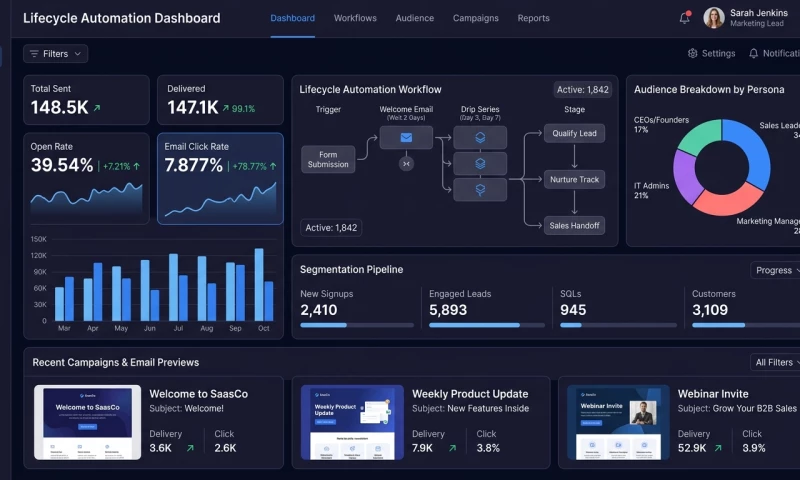
Task: Select the red Marketing Managers donut segment
Action: 729,201
